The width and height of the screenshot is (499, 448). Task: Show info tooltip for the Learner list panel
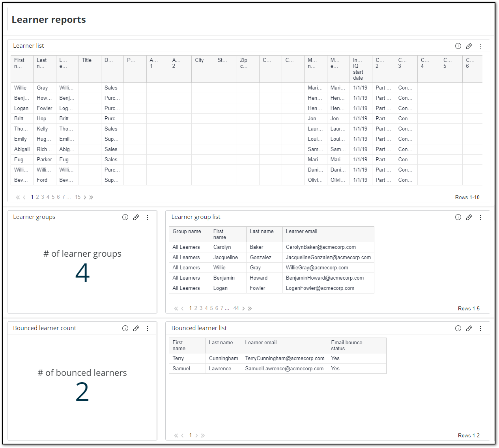tap(458, 46)
